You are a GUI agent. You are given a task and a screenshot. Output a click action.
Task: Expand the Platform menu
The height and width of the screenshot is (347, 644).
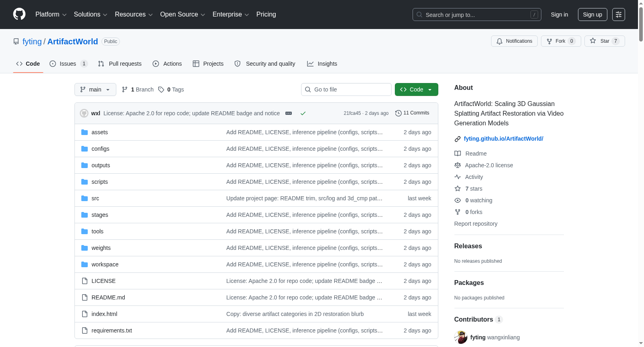tap(51, 15)
